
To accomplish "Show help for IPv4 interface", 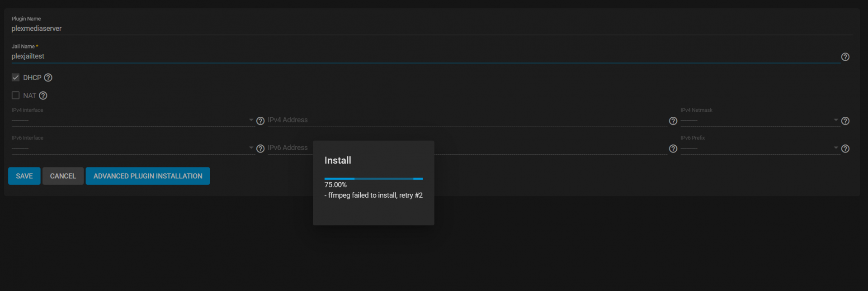I will (x=260, y=121).
